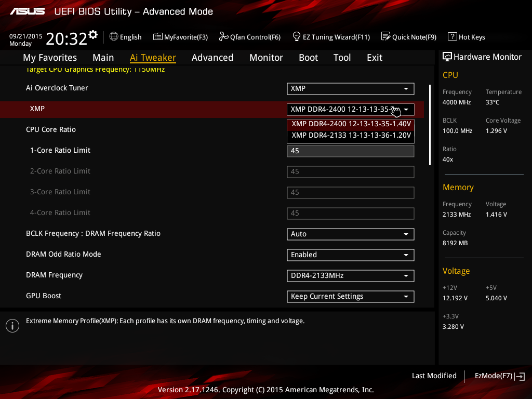Click the EZ Tuning Wizard(F11) label

336,37
